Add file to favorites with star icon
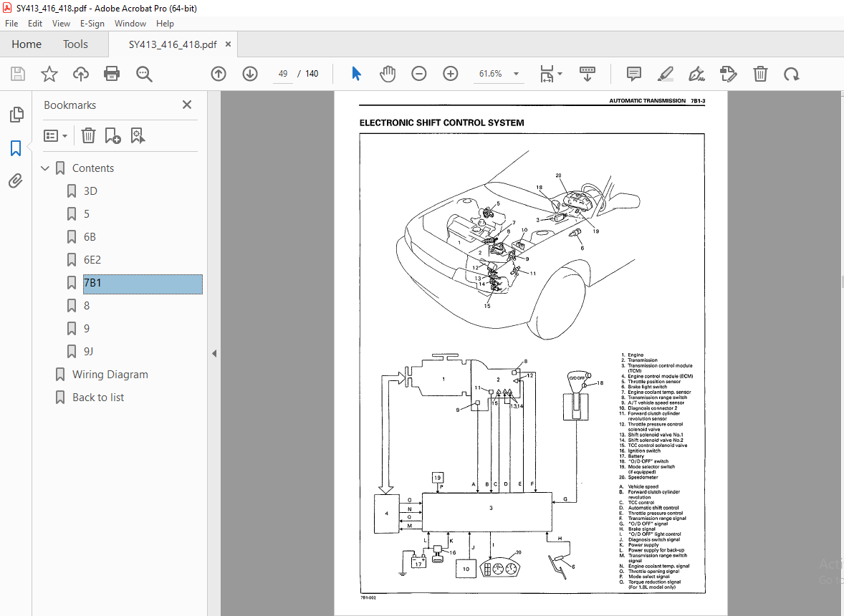 (x=49, y=74)
